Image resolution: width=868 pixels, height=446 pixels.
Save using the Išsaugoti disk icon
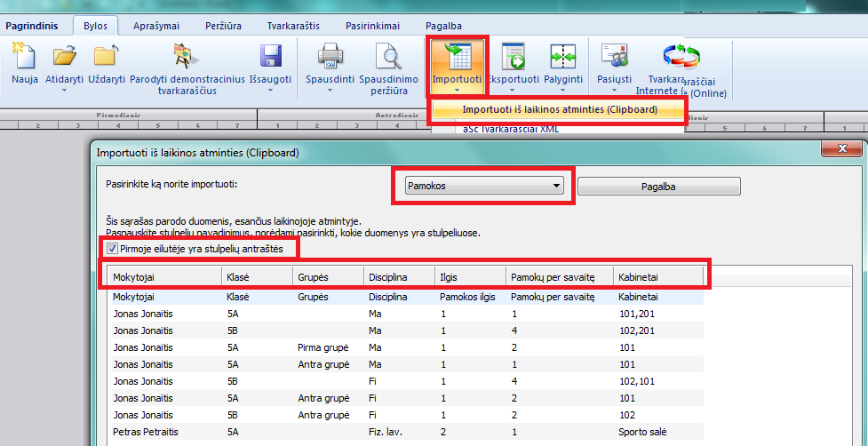[270, 57]
